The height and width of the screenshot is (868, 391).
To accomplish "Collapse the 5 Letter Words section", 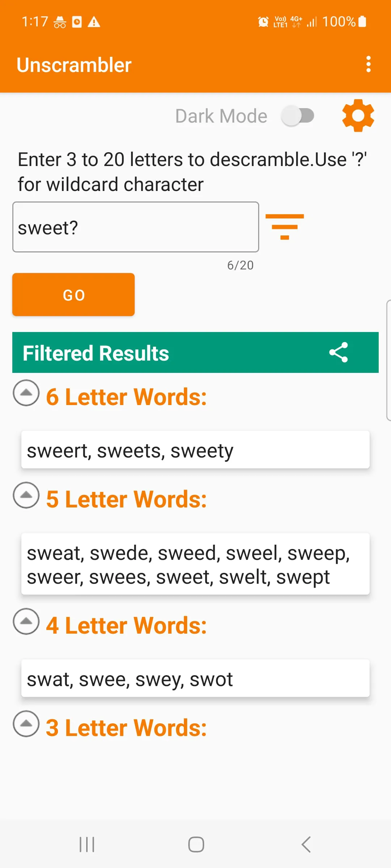I will pyautogui.click(x=26, y=495).
